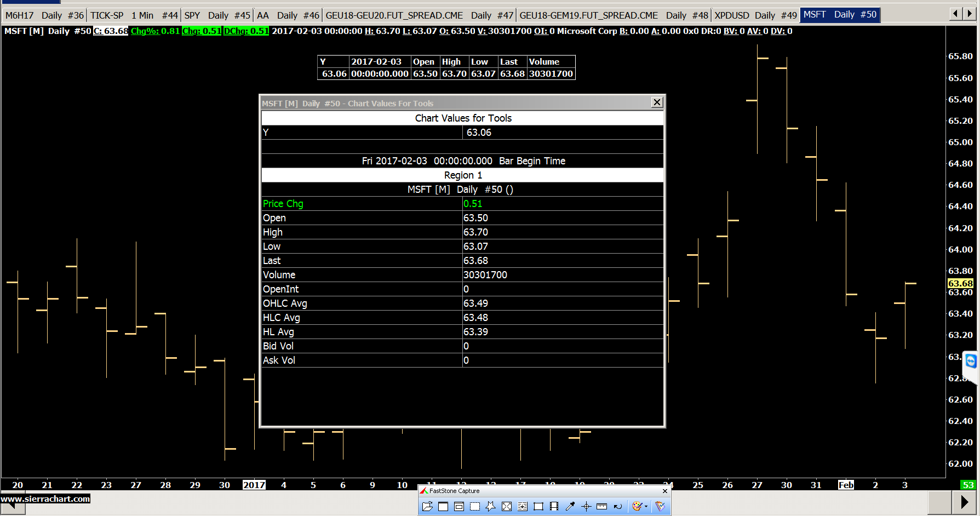This screenshot has width=980, height=516.
Task: Click the Y value 63.06 in tools window
Action: [x=479, y=133]
